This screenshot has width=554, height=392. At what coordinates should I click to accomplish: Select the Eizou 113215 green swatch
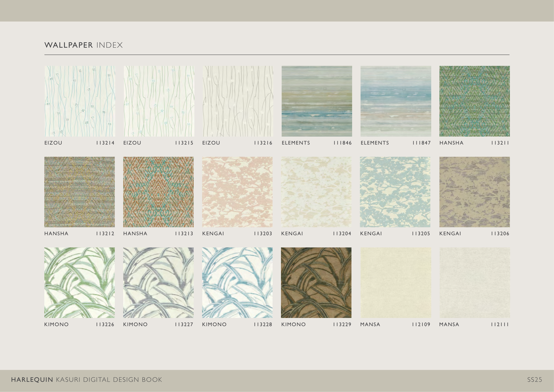click(158, 101)
